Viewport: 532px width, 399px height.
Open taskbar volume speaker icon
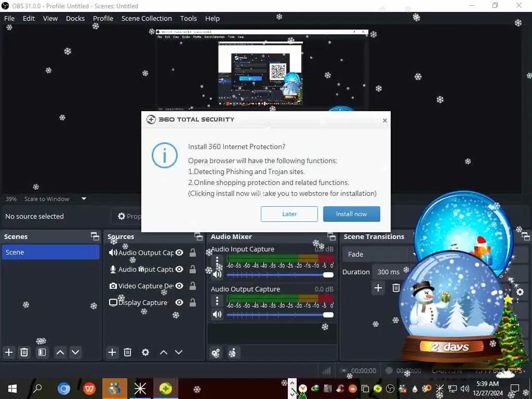point(464,389)
